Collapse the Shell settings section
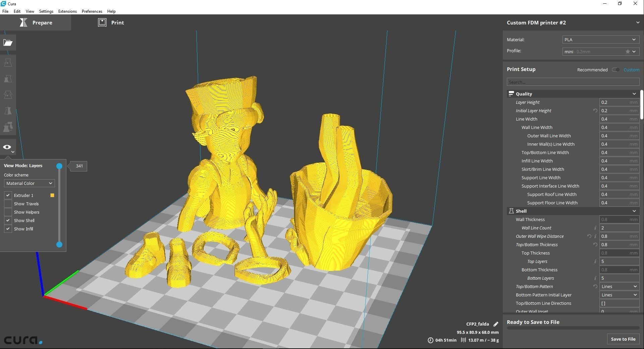Screen dimensions: 644x349 click(x=634, y=211)
